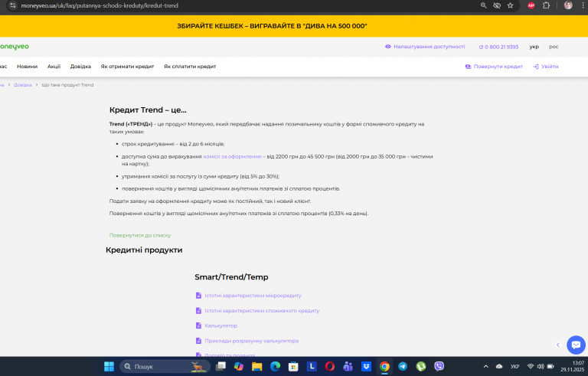This screenshot has width=588, height=376.
Task: Click the 'Кредитні продукти' heading
Action: point(144,250)
